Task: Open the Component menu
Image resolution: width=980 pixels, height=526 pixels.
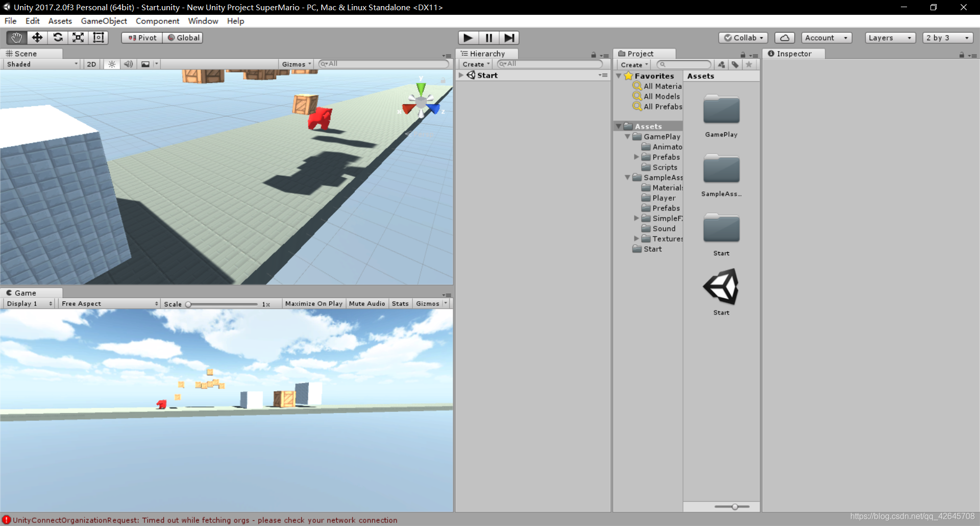Action: coord(157,21)
